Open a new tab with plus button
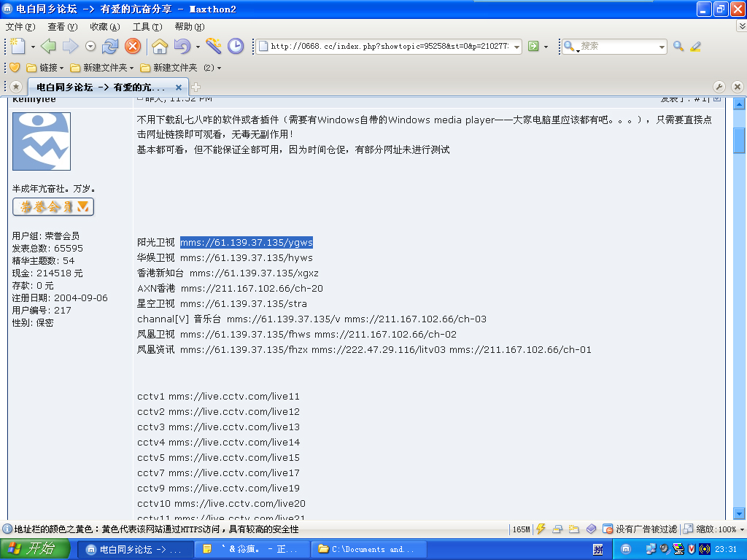Viewport: 747px width, 560px height. [196, 87]
